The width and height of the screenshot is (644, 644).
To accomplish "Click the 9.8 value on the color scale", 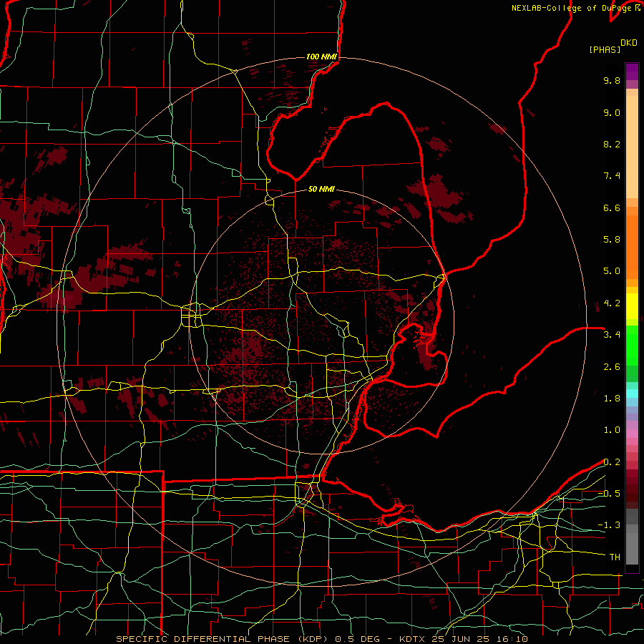I will click(612, 80).
